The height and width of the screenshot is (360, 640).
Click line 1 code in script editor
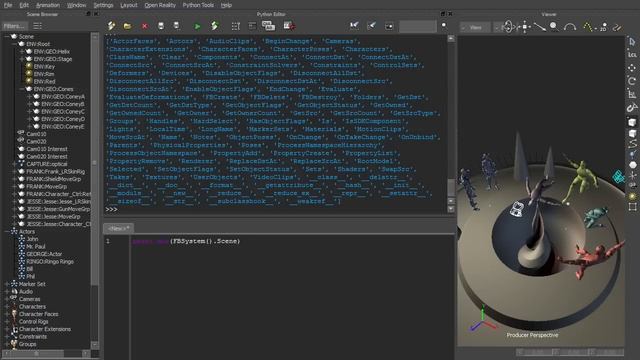click(x=186, y=241)
